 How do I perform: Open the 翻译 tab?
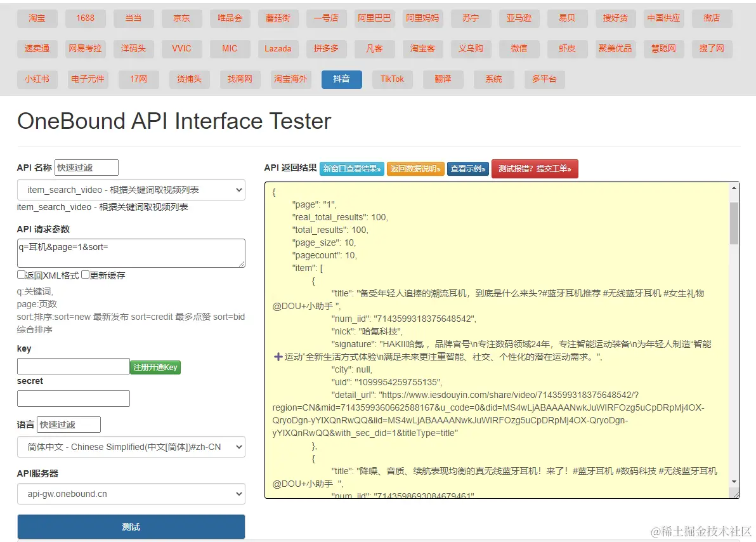pyautogui.click(x=443, y=79)
